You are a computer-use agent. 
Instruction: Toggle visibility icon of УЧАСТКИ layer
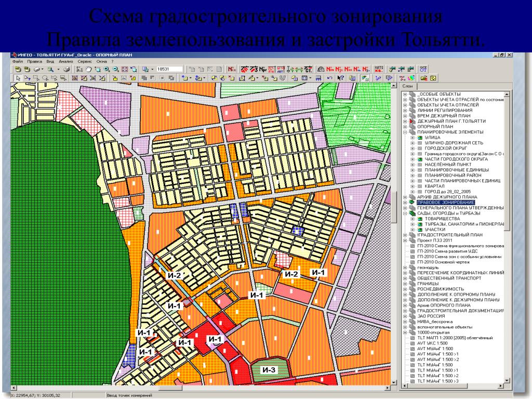pos(420,230)
